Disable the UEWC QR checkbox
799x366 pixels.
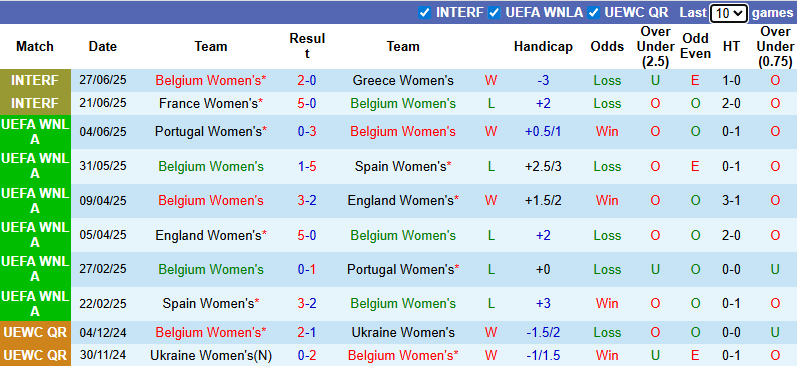[593, 13]
